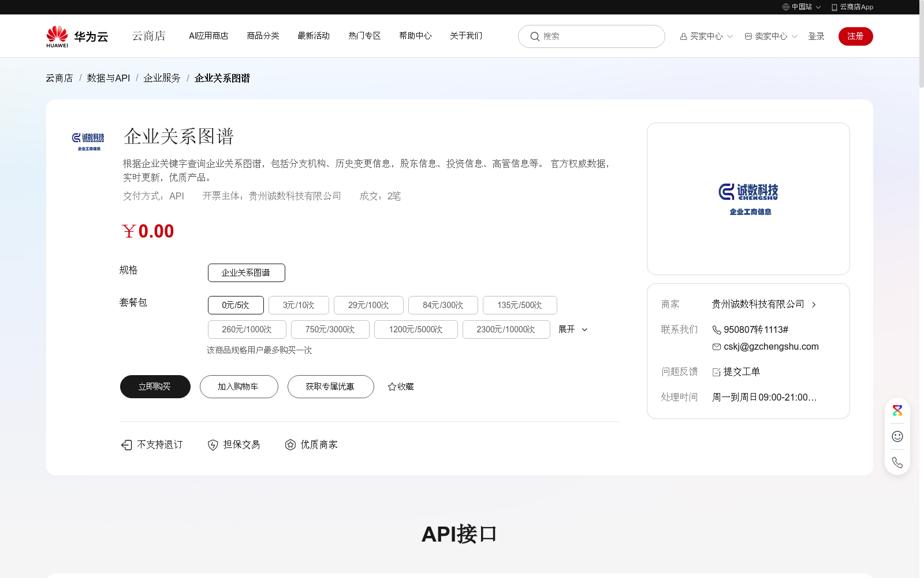924x578 pixels.
Task: Expand more packages with 展开
Action: (x=573, y=329)
